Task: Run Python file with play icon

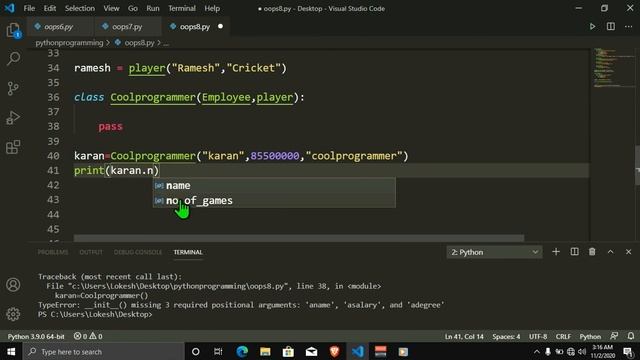Action: click(592, 27)
